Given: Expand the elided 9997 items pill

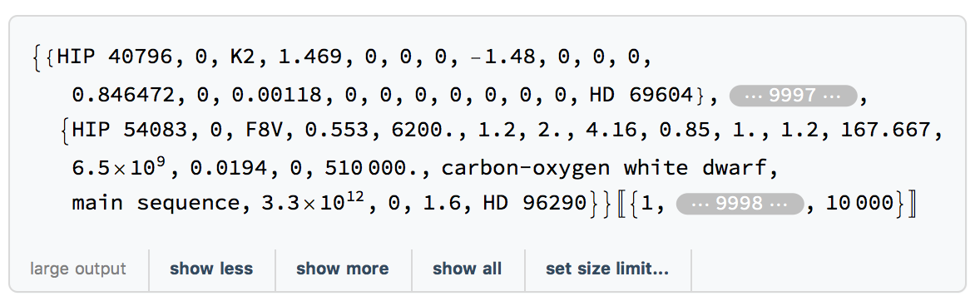Looking at the screenshot, I should (793, 95).
